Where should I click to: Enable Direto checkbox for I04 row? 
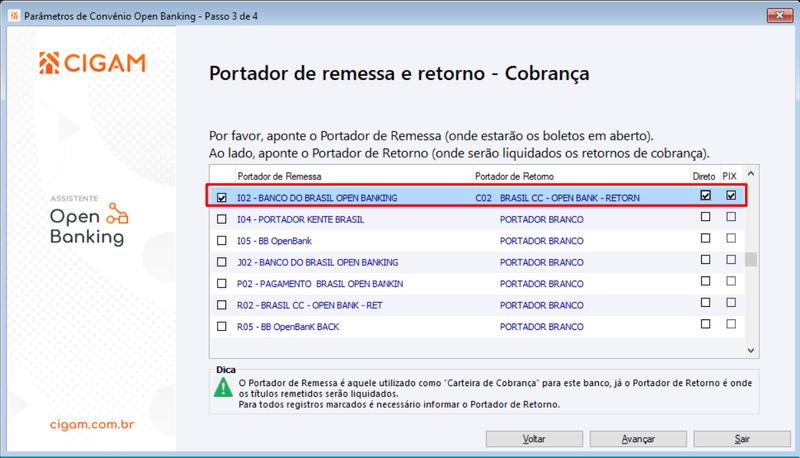point(706,216)
